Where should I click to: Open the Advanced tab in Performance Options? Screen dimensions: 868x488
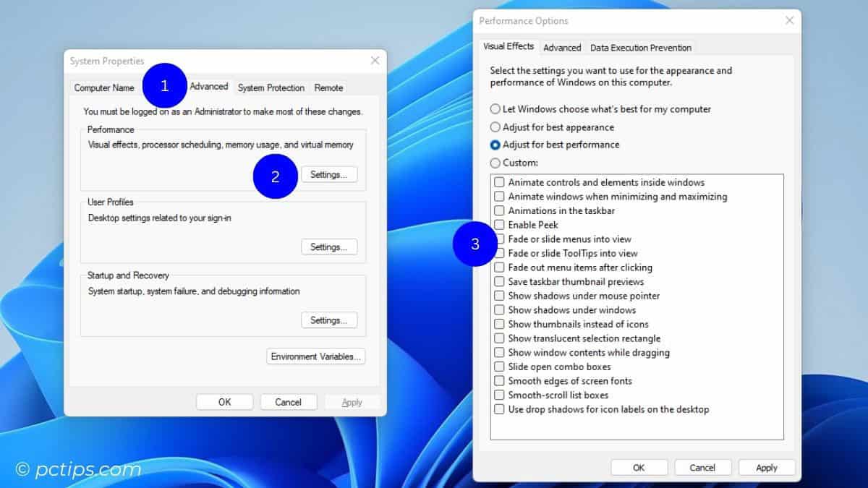click(x=562, y=47)
